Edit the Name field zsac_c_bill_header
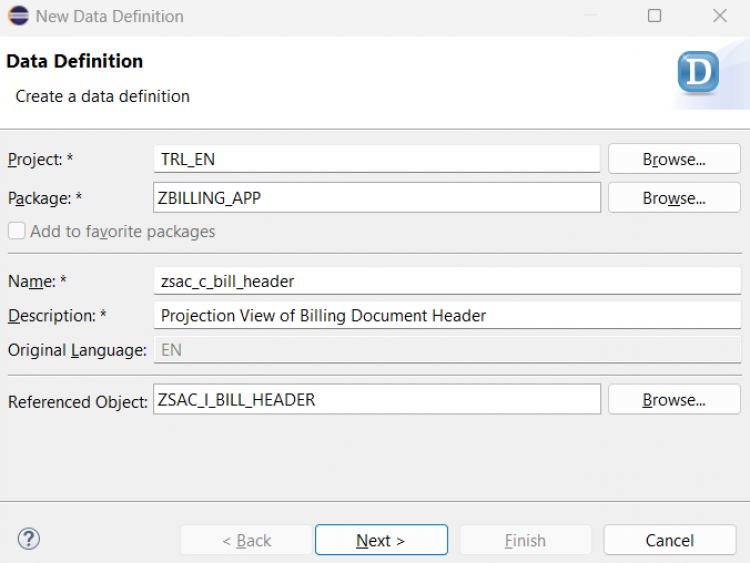 pos(446,282)
